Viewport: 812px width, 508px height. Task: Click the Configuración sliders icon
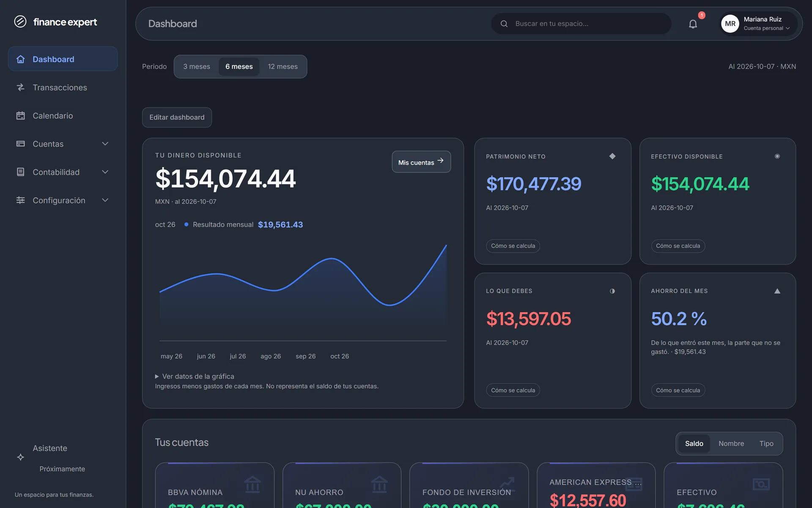pyautogui.click(x=20, y=200)
